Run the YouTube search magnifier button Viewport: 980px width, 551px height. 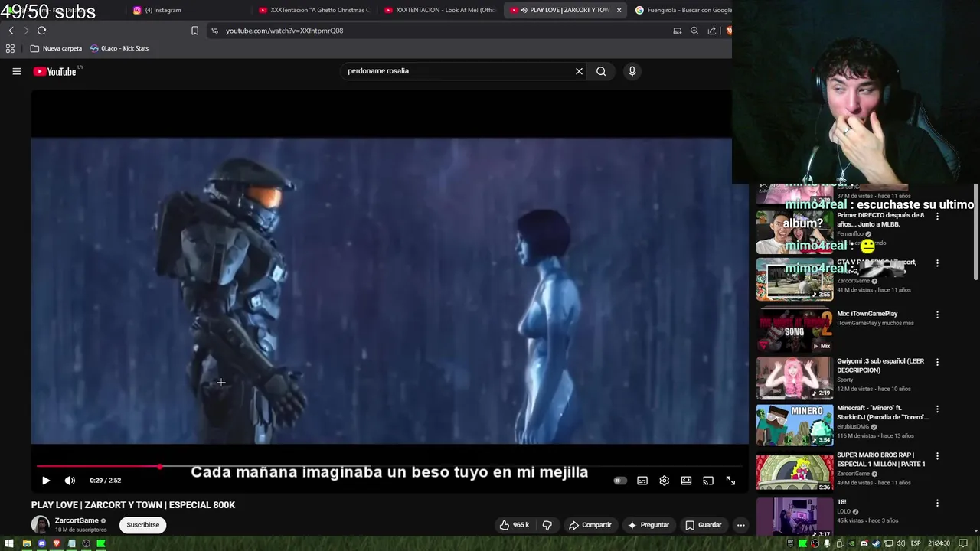click(x=601, y=71)
